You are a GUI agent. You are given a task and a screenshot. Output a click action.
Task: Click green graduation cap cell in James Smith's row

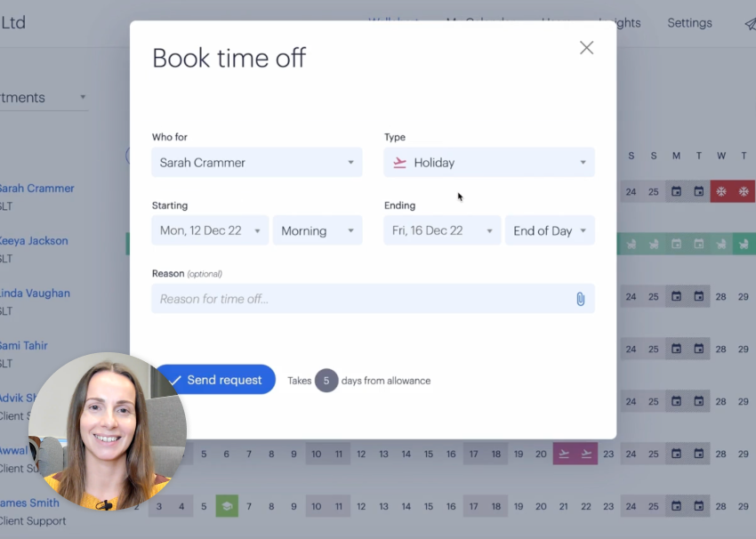pos(227,506)
